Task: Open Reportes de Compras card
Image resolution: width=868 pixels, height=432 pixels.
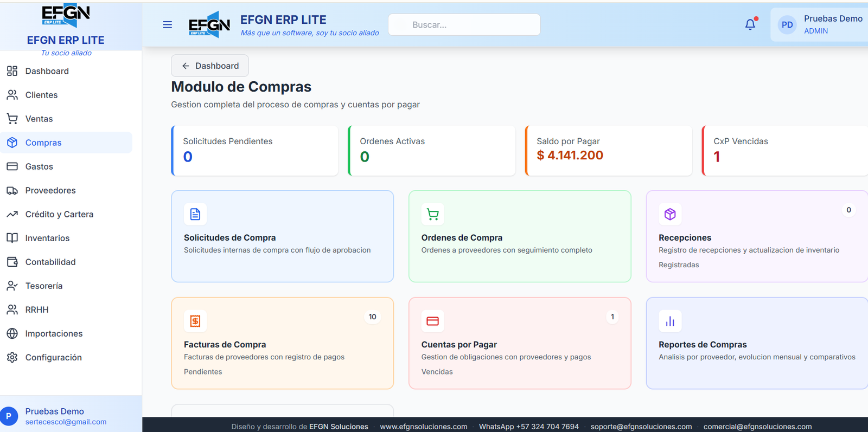Action: point(757,343)
